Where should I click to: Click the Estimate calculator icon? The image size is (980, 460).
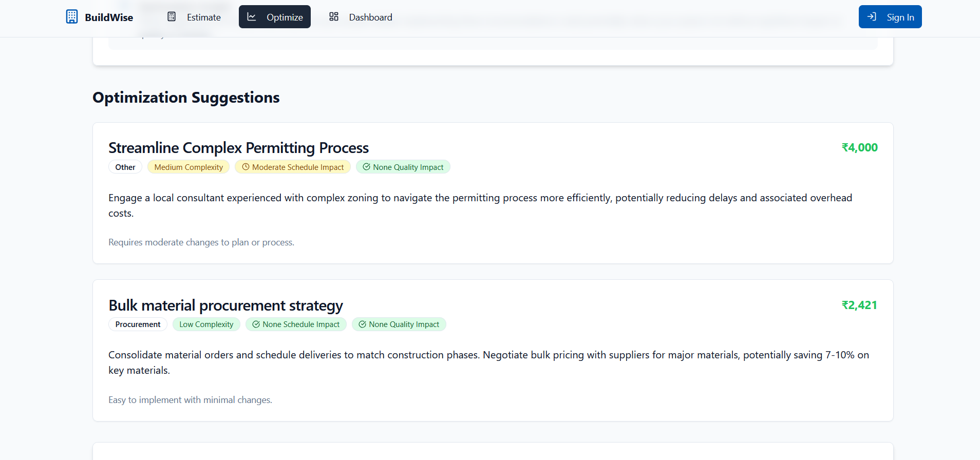coord(172,17)
